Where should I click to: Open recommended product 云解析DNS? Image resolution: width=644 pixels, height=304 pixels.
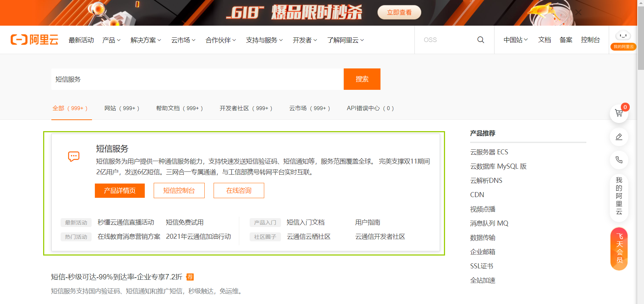486,181
